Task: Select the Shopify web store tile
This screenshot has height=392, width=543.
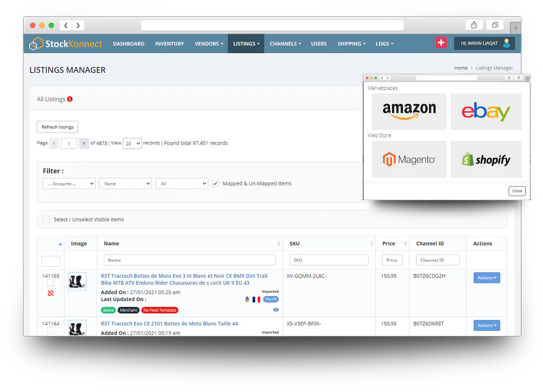Action: (486, 159)
